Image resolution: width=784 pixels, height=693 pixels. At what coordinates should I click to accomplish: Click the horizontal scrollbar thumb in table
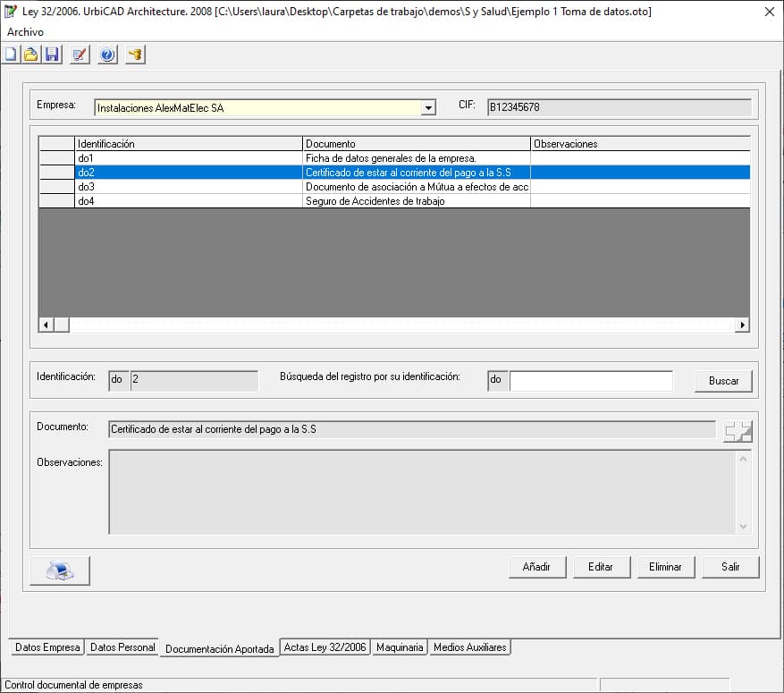point(62,325)
